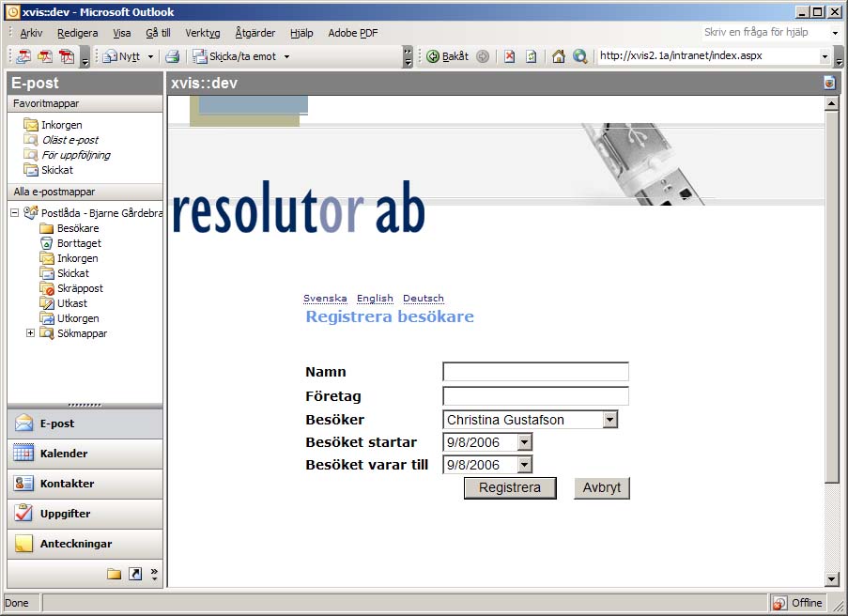Viewport: 848px width, 616px height.
Task: Open the Kontakter pane
Action: click(x=85, y=484)
